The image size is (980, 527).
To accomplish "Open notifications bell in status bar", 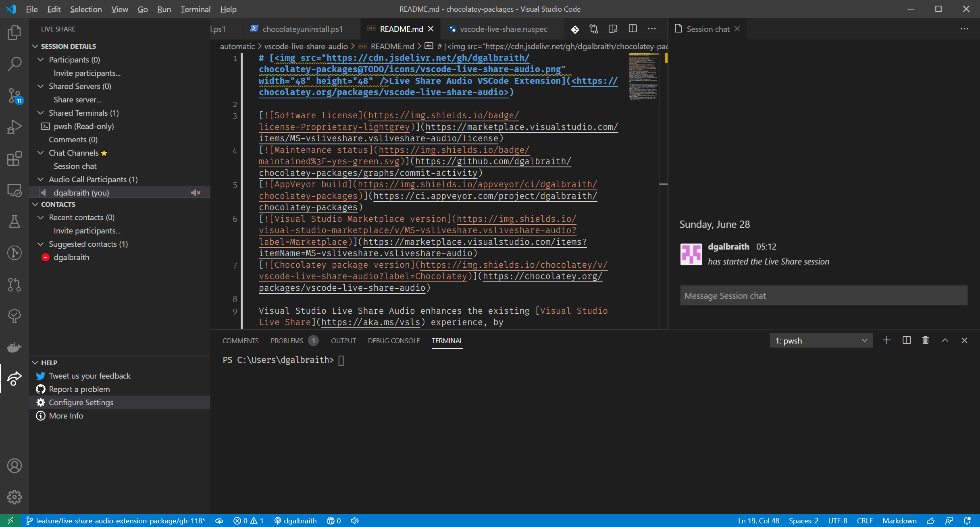I will [967, 521].
